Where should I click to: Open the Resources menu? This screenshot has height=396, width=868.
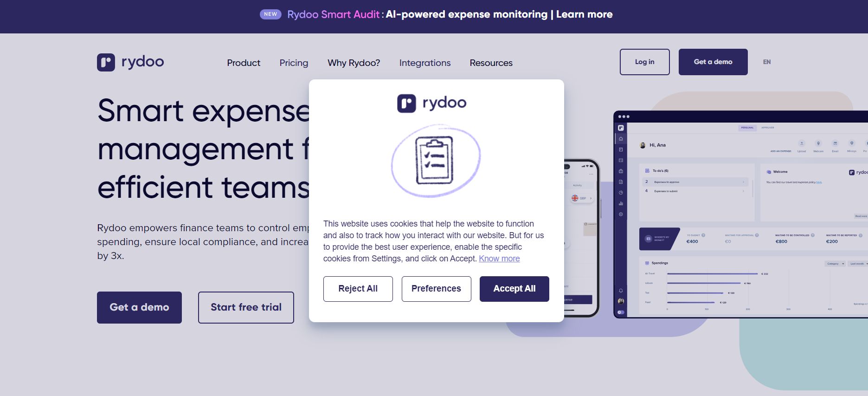pyautogui.click(x=491, y=63)
